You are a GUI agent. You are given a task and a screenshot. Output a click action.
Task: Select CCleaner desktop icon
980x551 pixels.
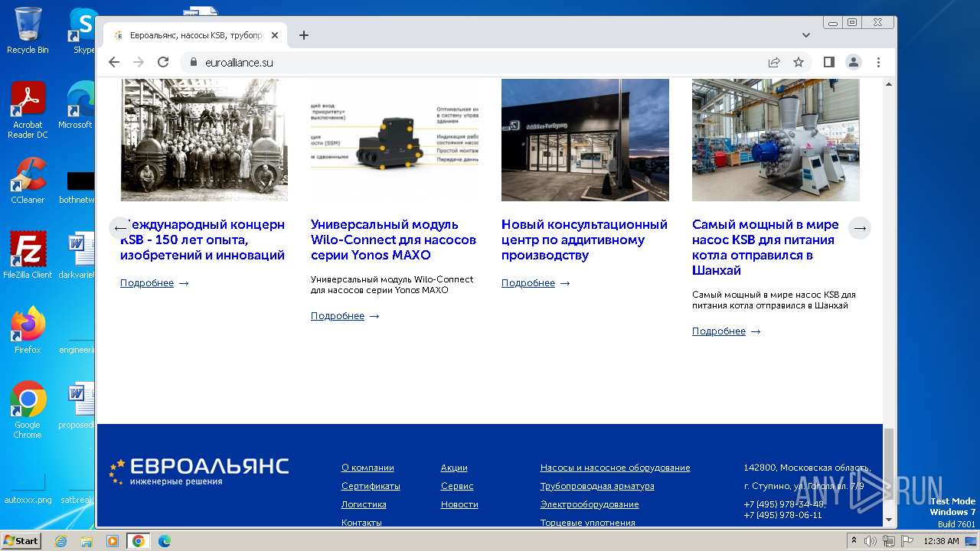[28, 181]
